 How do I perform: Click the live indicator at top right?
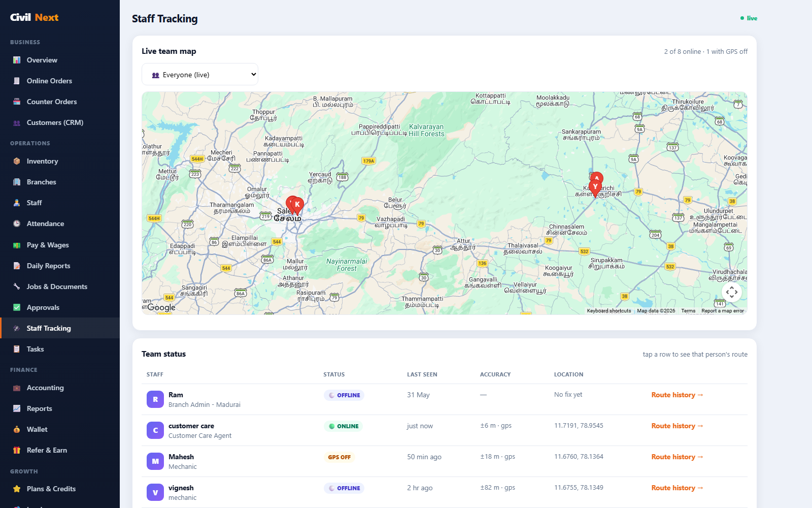(x=749, y=18)
